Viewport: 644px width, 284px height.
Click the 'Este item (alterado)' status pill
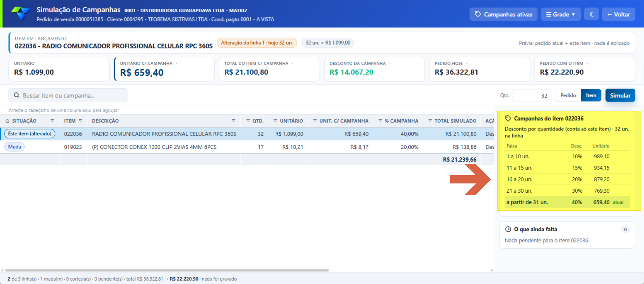30,134
